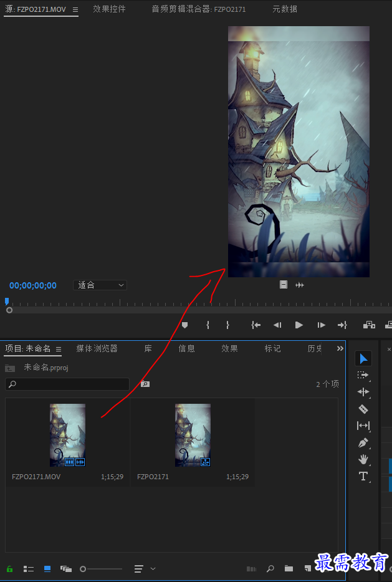The height and width of the screenshot is (582, 392).
Task: Switch to the 媒体浏览器 tab
Action: pos(97,348)
